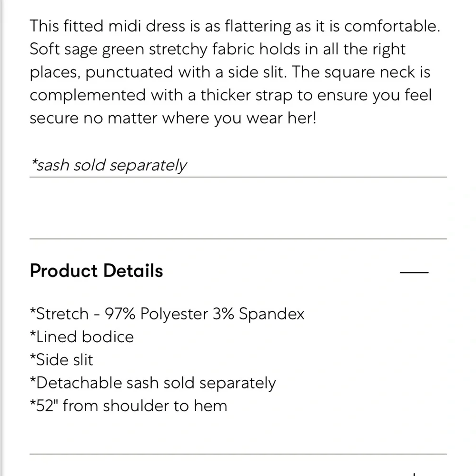
Task: Click the "Side slit" detail line
Action: coord(61,360)
